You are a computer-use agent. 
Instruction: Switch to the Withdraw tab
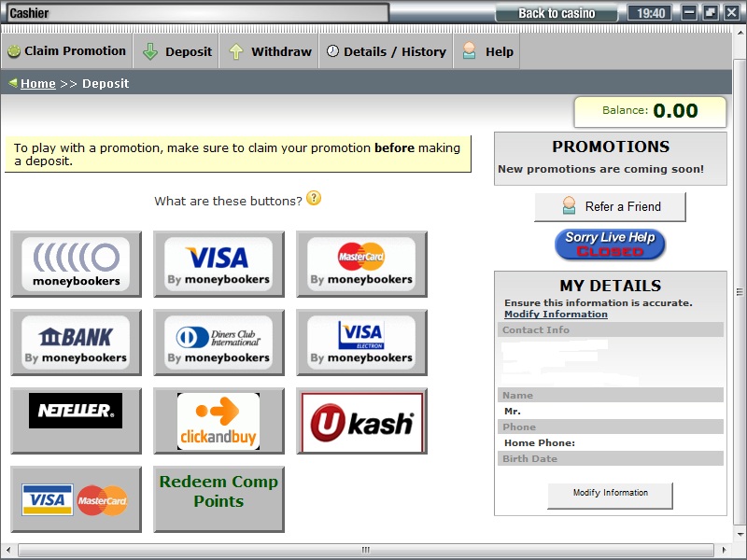pyautogui.click(x=269, y=51)
